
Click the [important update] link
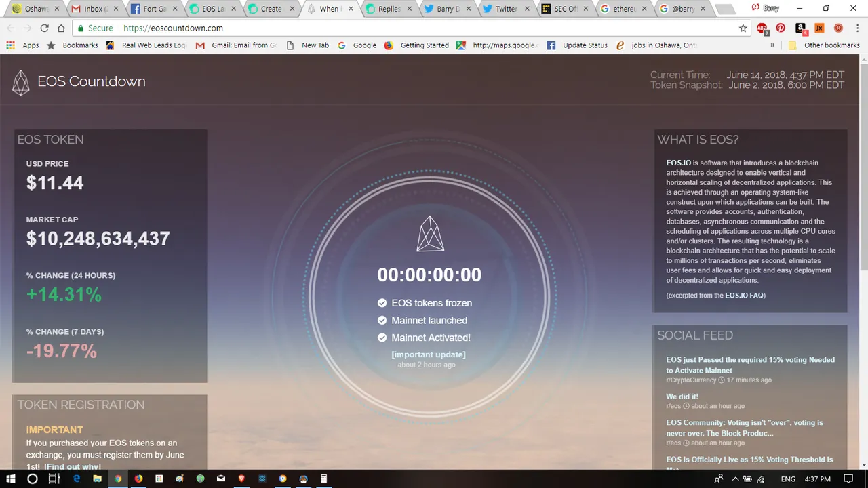429,354
